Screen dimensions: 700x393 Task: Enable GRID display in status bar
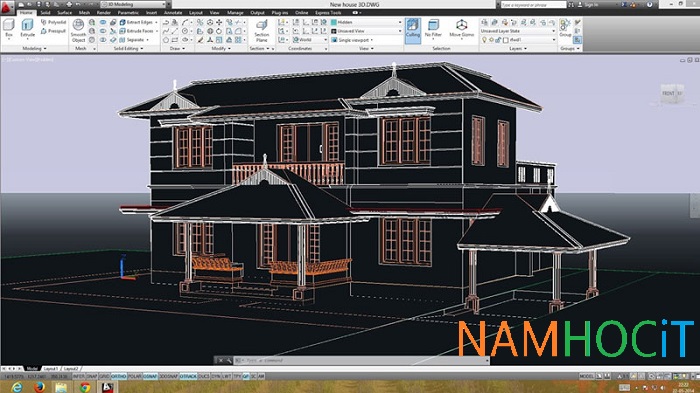pyautogui.click(x=104, y=376)
